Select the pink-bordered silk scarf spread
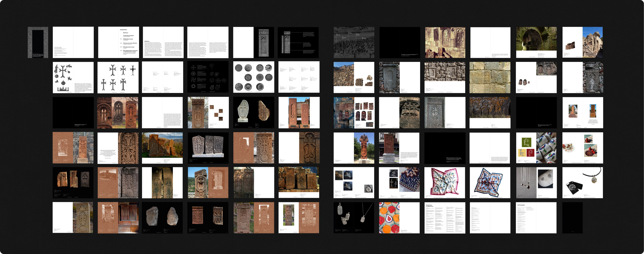The width and height of the screenshot is (644, 254). pos(445,183)
